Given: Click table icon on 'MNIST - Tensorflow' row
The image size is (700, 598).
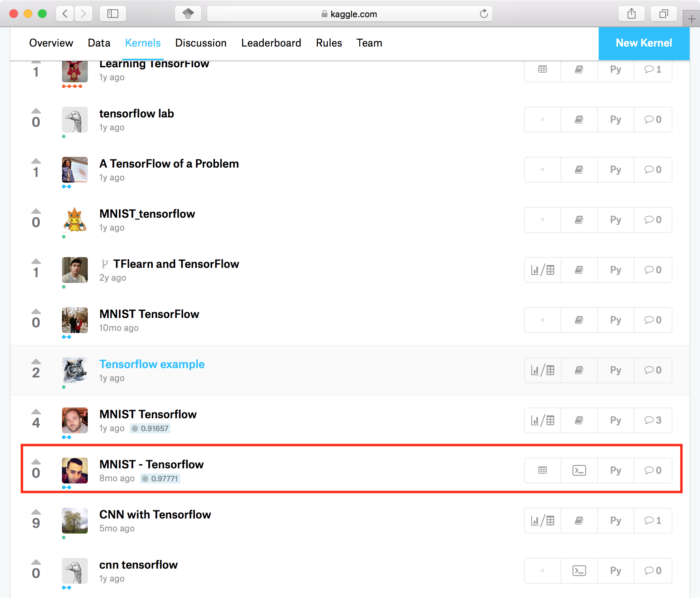Looking at the screenshot, I should (x=542, y=470).
